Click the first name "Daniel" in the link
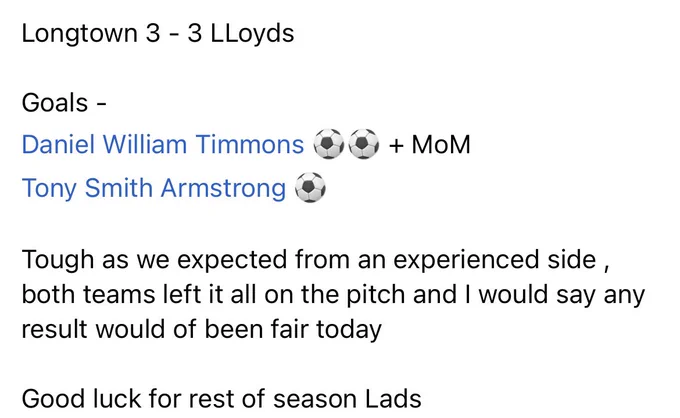 58,144
